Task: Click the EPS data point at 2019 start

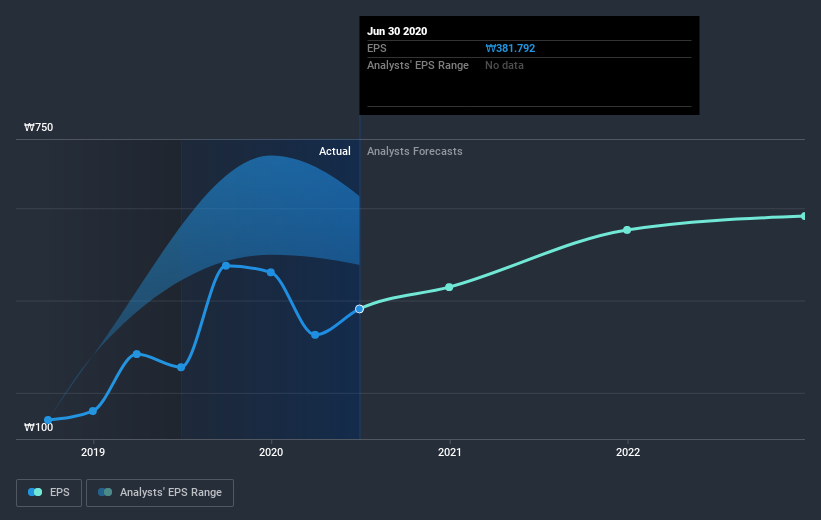Action: (93, 411)
